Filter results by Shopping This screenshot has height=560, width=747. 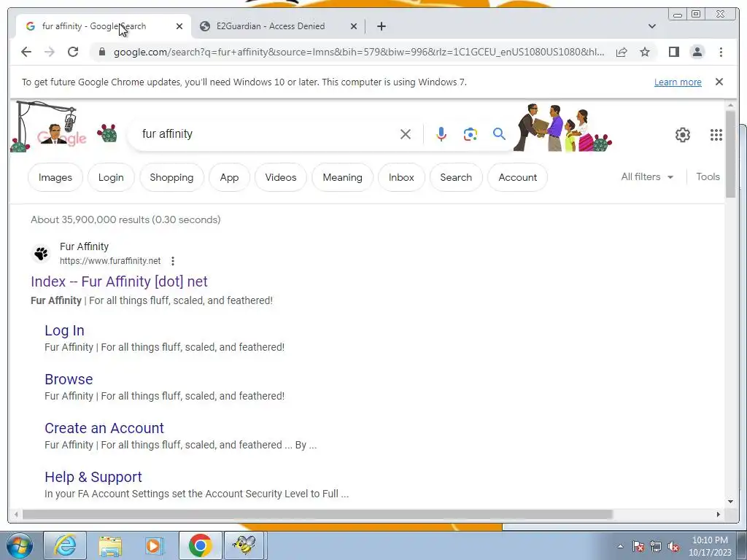tap(171, 178)
